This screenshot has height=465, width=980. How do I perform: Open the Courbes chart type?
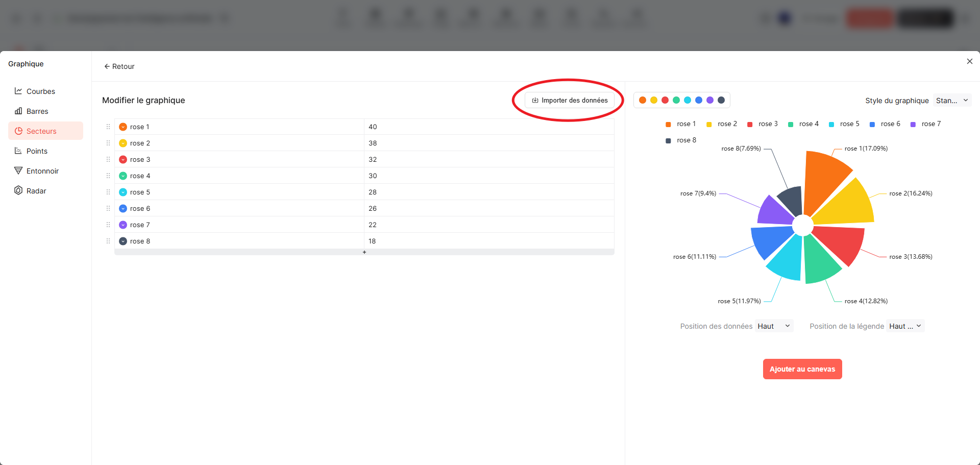pyautogui.click(x=45, y=91)
